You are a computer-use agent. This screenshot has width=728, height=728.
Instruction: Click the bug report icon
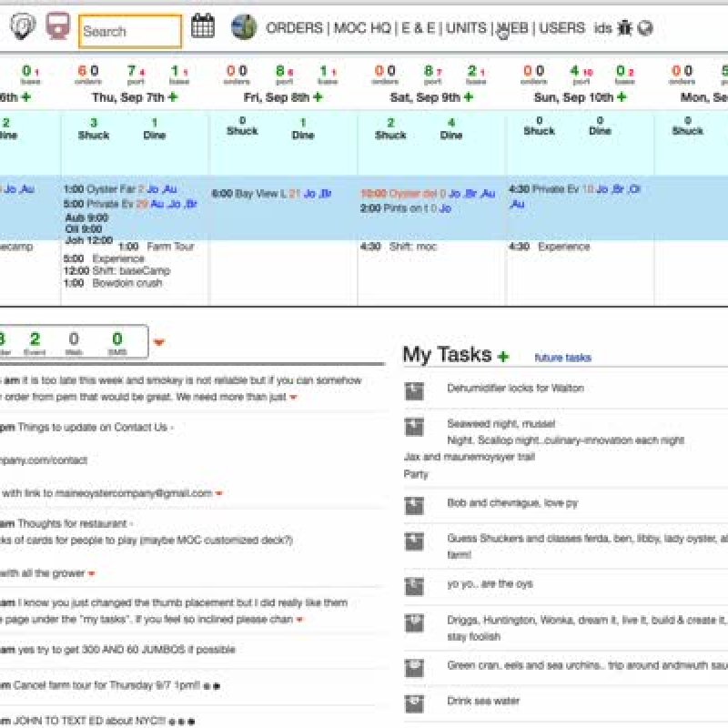click(624, 28)
